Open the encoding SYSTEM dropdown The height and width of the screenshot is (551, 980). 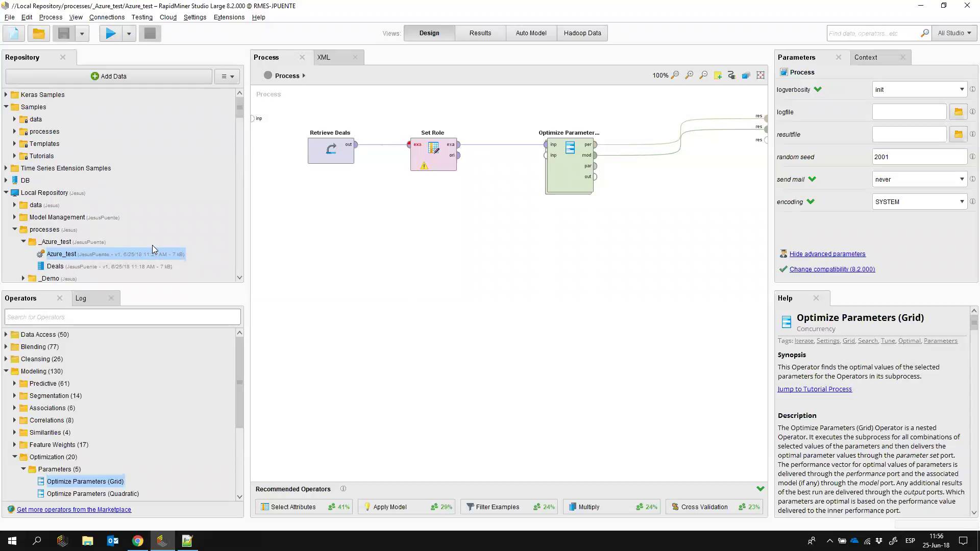point(919,202)
